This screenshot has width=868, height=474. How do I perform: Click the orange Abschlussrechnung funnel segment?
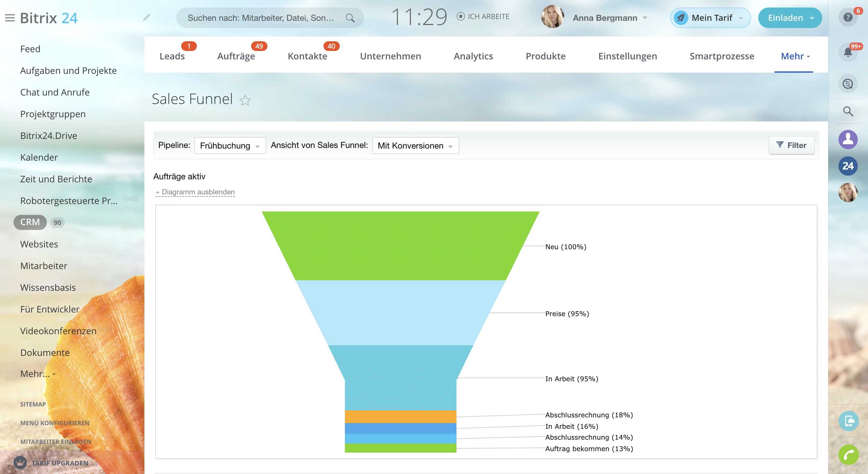click(400, 416)
